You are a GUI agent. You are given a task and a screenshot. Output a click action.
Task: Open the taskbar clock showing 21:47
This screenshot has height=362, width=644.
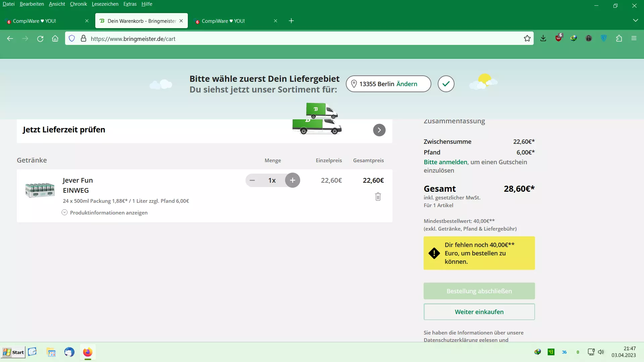[624, 352]
